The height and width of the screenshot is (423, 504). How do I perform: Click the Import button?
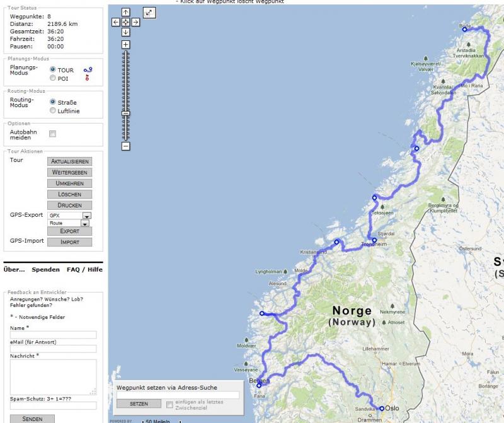[69, 242]
